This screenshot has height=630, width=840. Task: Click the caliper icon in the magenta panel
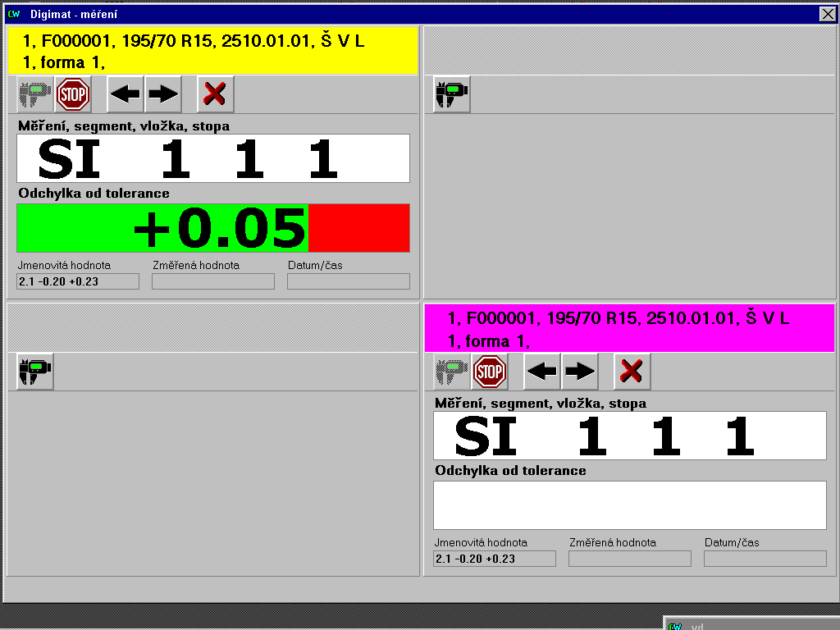coord(452,372)
